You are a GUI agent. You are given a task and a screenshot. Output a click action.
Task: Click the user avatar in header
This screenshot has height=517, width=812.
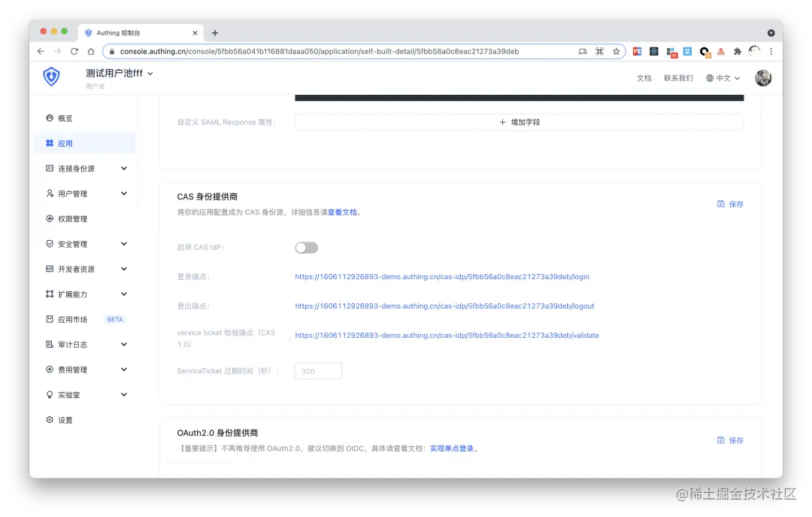coord(763,78)
